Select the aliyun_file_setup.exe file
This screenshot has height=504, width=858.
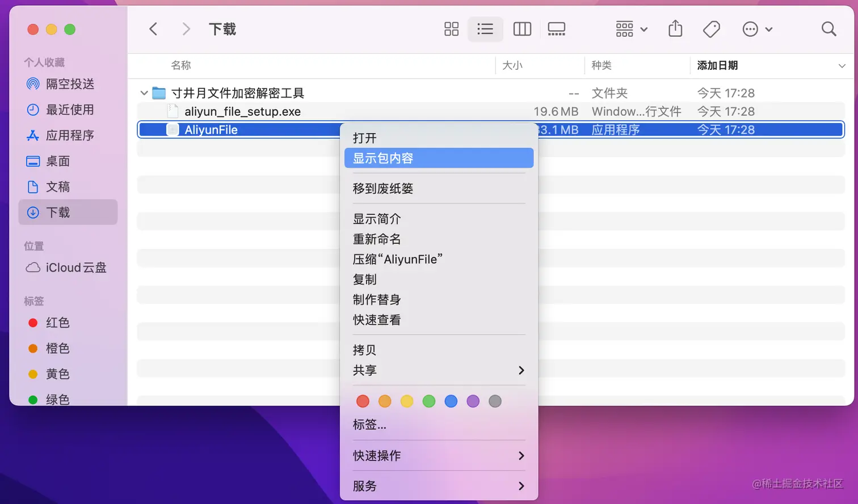(491, 112)
